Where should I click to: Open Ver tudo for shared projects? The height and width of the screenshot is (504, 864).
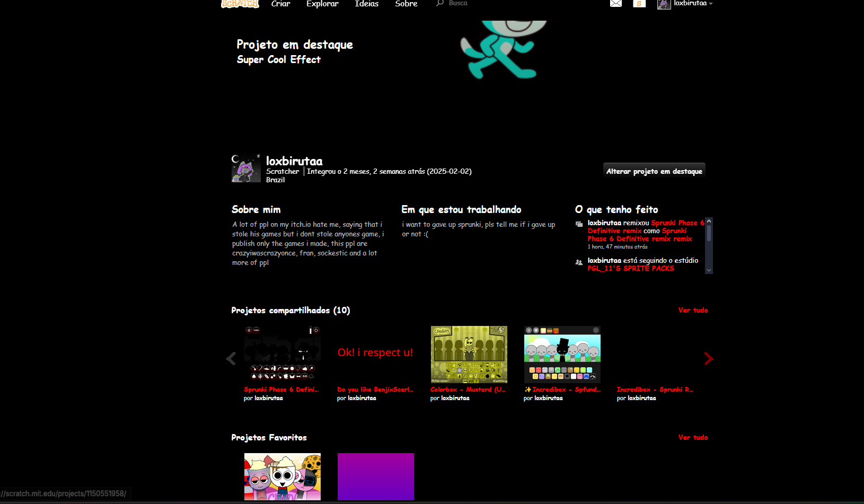click(693, 310)
